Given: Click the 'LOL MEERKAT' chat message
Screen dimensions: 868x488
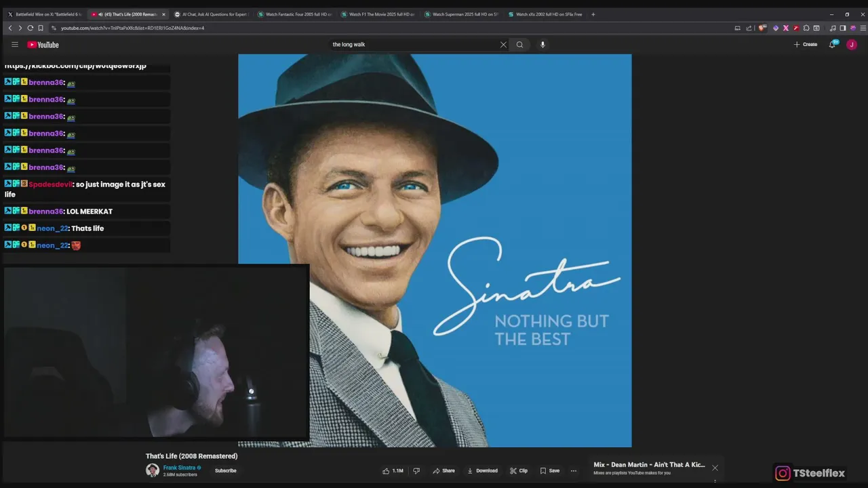Looking at the screenshot, I should click(x=90, y=211).
